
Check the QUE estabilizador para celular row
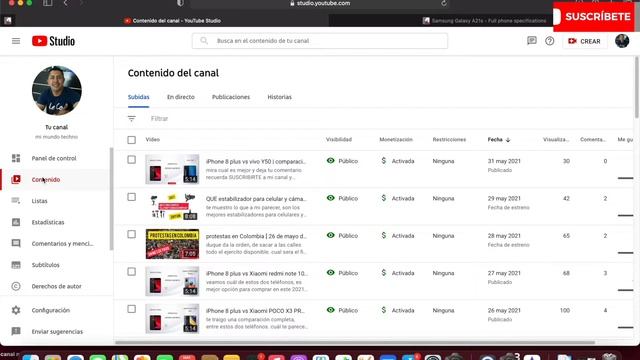[x=131, y=197]
